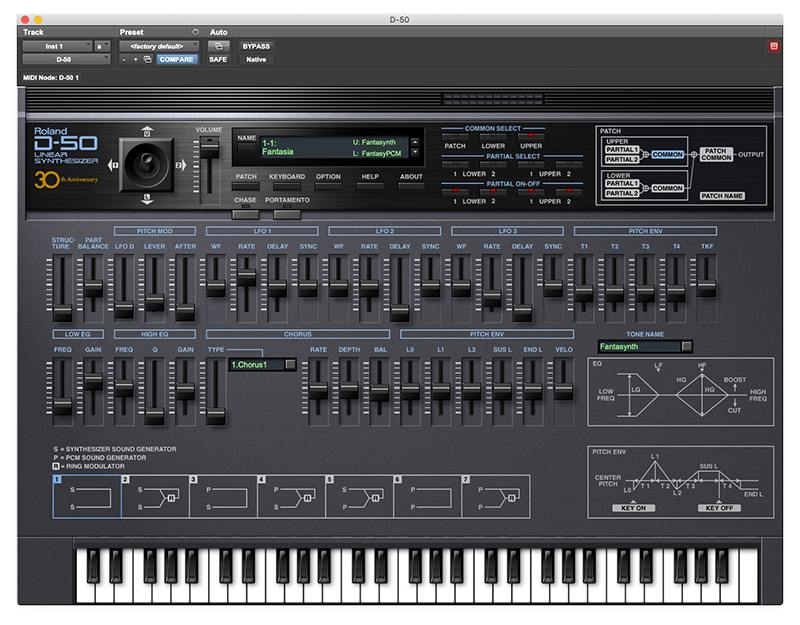Select PATCH COMMON block in diagram
The width and height of the screenshot is (800, 625).
(716, 155)
